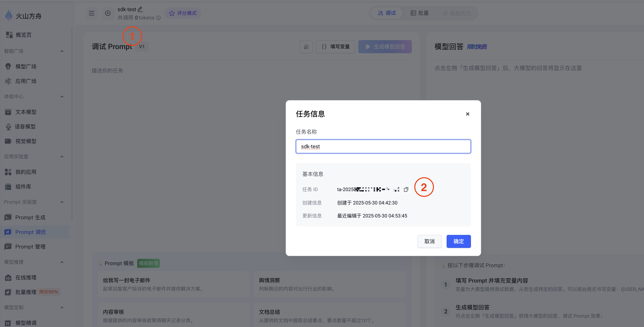The image size is (644, 327).
Task: Collapse the Prompt 实验室 section
Action: pos(62,202)
